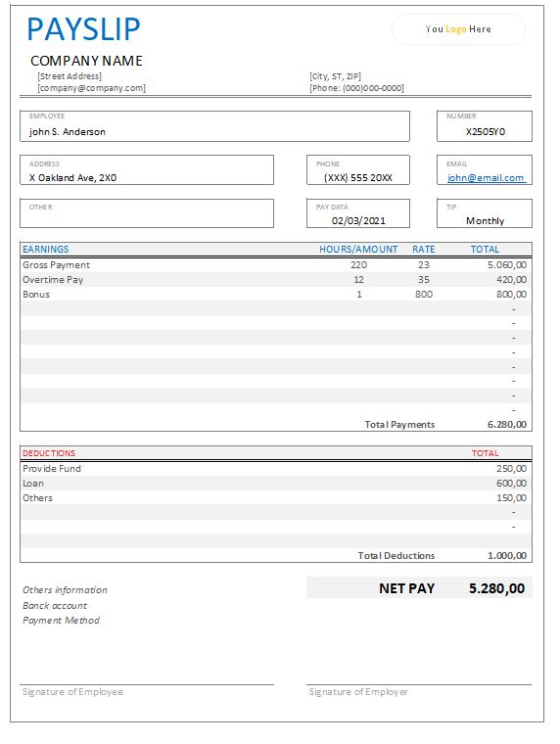The image size is (560, 744).
Task: Select the employee name field john S. Anderson
Action: [x=214, y=126]
